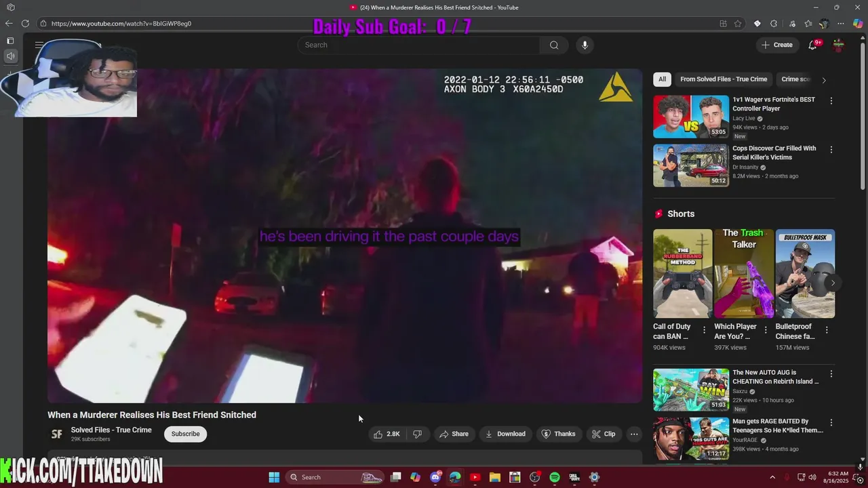Open YouTube account avatar menu
This screenshot has height=488, width=868.
(839, 45)
